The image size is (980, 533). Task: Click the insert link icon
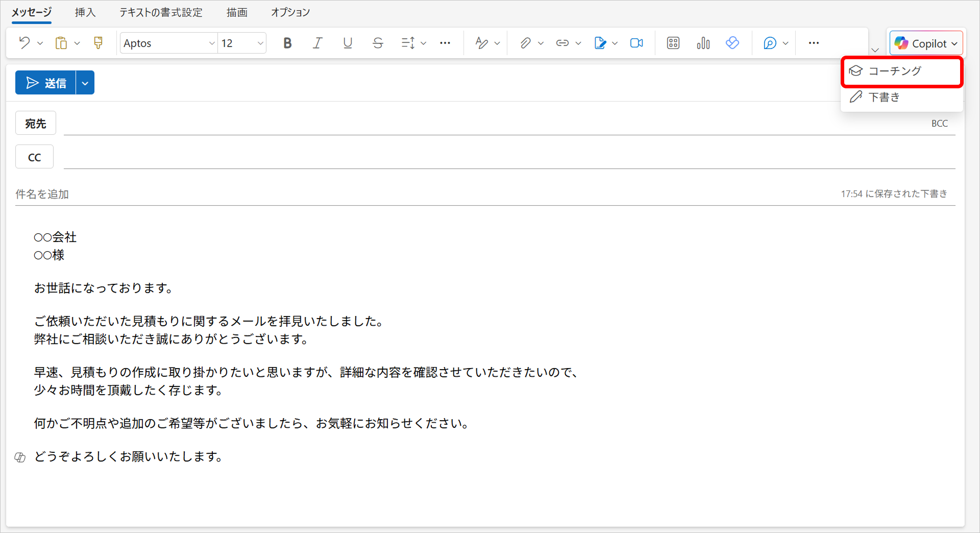[562, 43]
